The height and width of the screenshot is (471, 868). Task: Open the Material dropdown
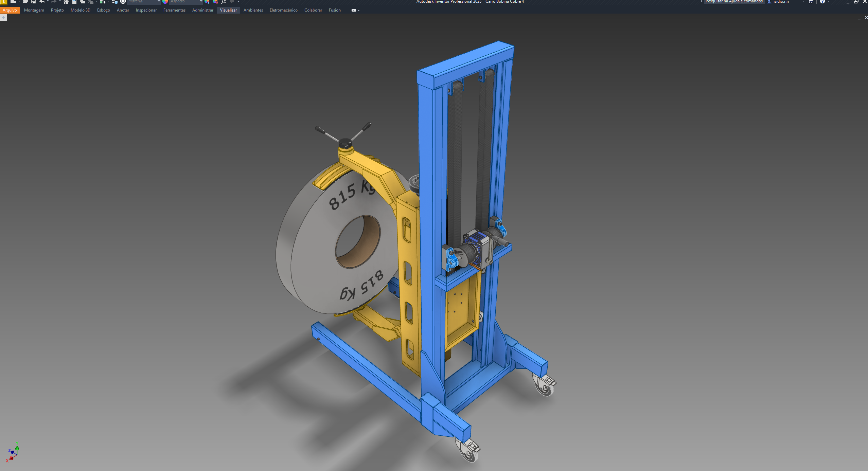tap(144, 2)
